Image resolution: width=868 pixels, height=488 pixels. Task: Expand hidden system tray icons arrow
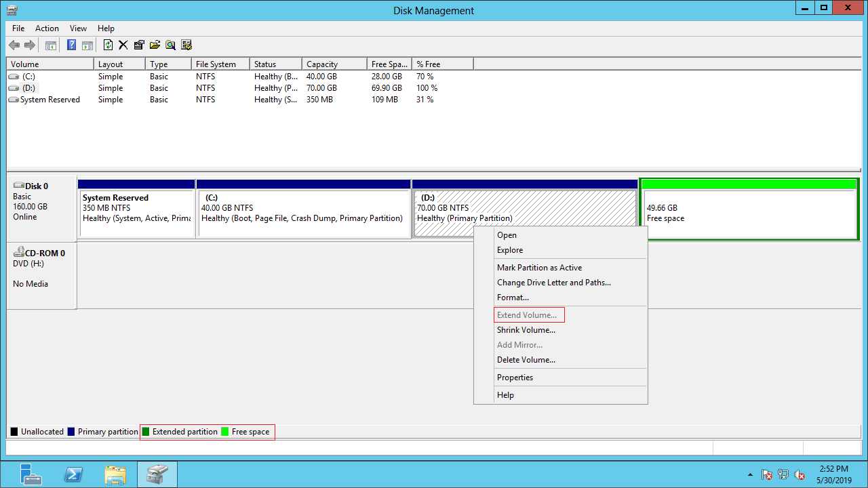(x=750, y=474)
